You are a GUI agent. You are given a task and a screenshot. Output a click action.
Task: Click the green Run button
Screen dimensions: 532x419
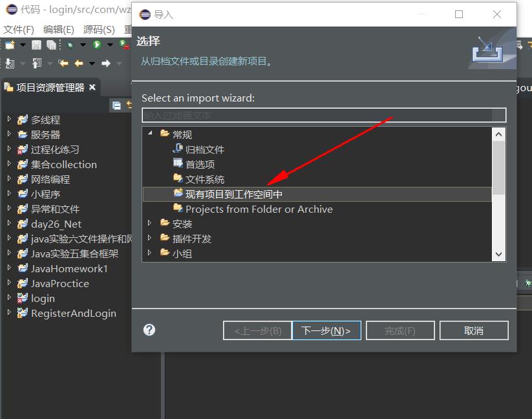pos(97,45)
